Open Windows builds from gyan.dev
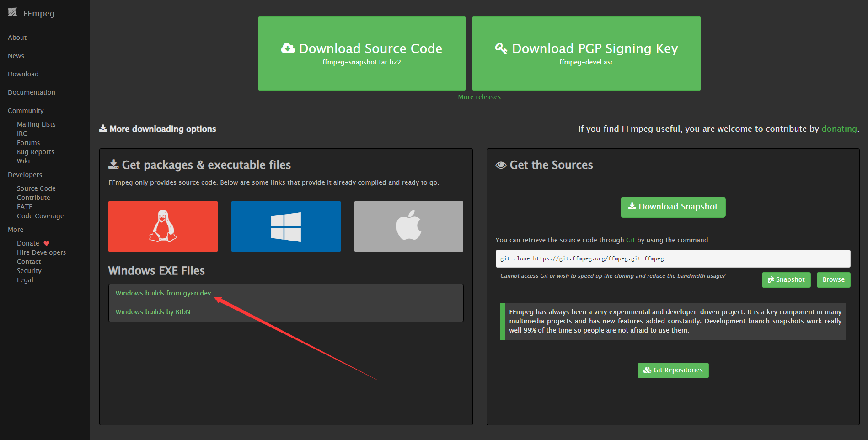868x440 pixels. point(163,293)
